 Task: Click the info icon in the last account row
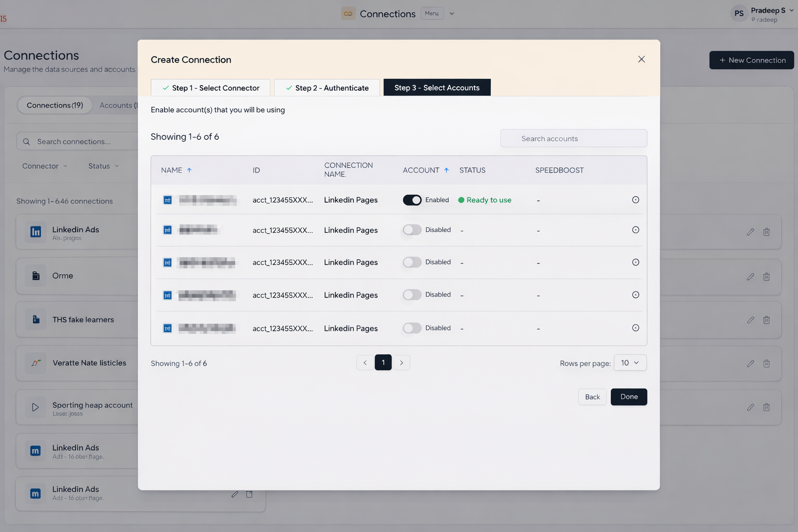[x=635, y=328]
